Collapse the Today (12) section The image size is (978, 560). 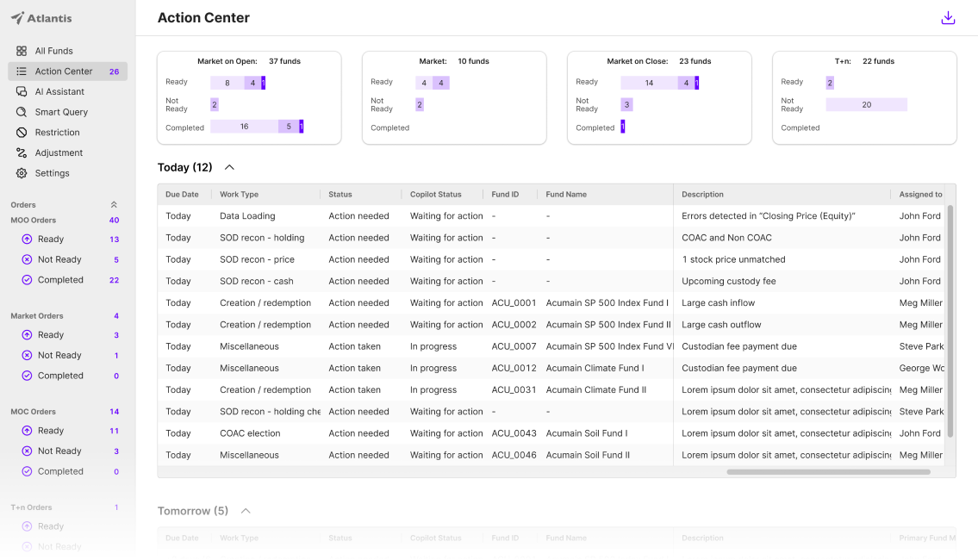point(227,167)
